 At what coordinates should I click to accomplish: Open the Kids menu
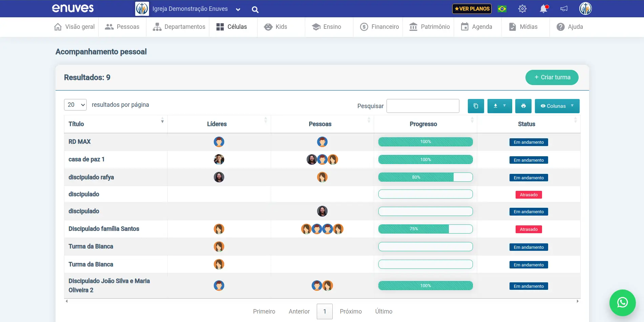(x=276, y=27)
